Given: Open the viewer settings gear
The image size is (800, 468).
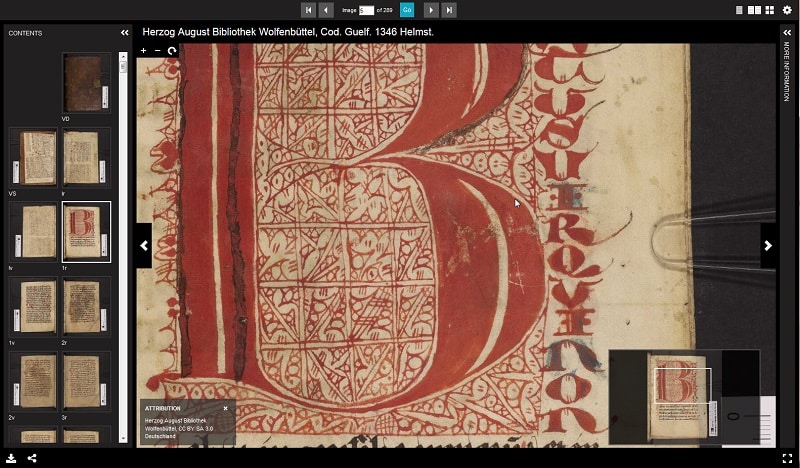Looking at the screenshot, I should click(x=787, y=10).
